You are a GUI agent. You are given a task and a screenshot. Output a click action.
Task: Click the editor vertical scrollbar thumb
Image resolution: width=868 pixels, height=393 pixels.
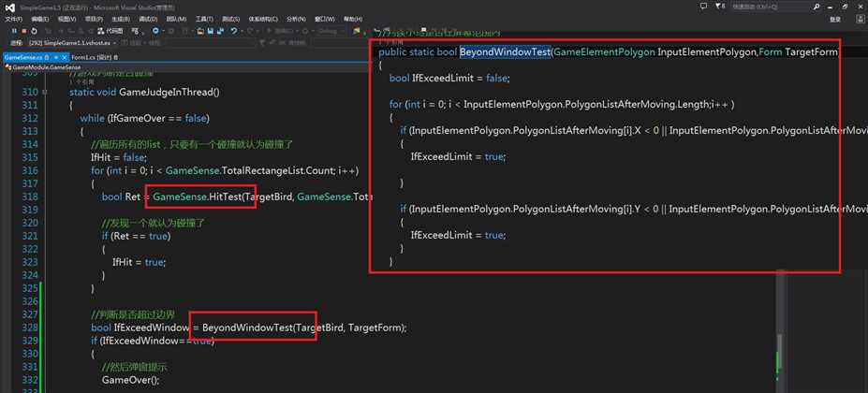(x=781, y=352)
